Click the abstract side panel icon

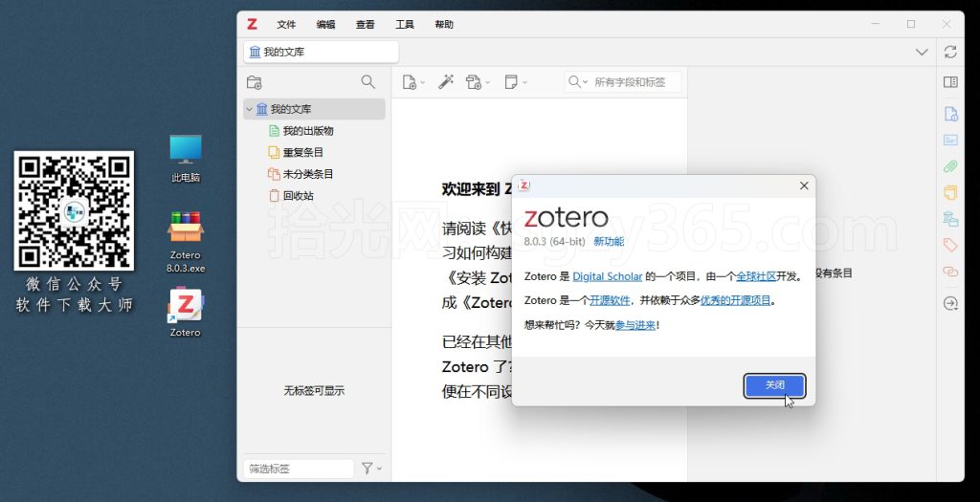click(950, 140)
